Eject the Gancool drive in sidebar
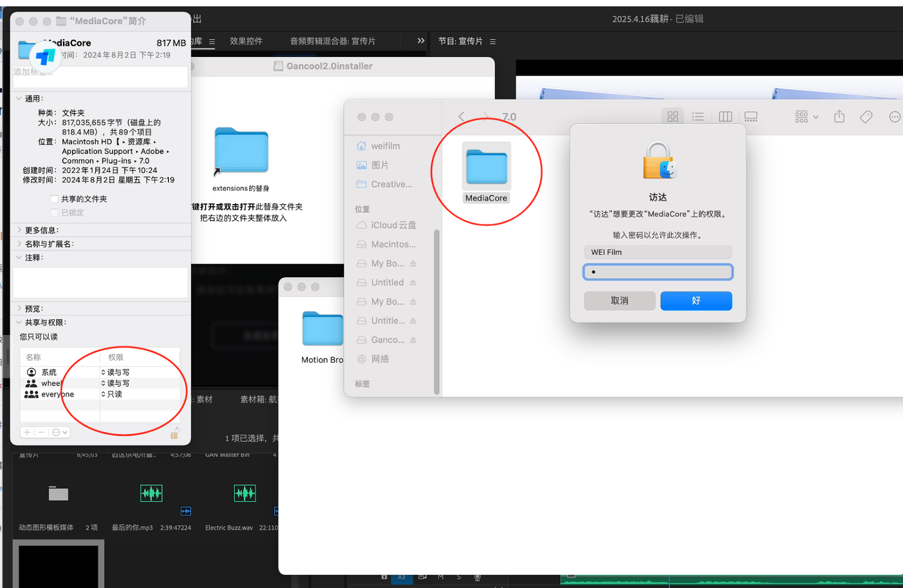Screen dimensions: 903x588 pos(413,340)
